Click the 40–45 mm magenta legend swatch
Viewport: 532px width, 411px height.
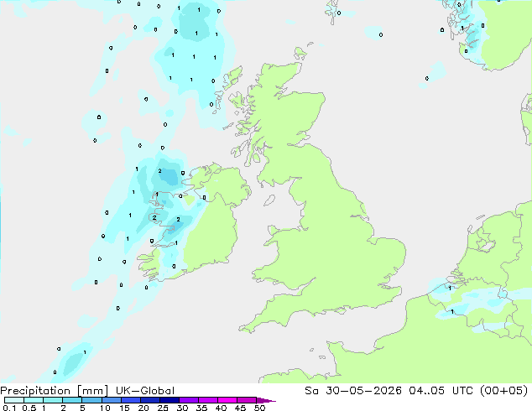point(227,400)
